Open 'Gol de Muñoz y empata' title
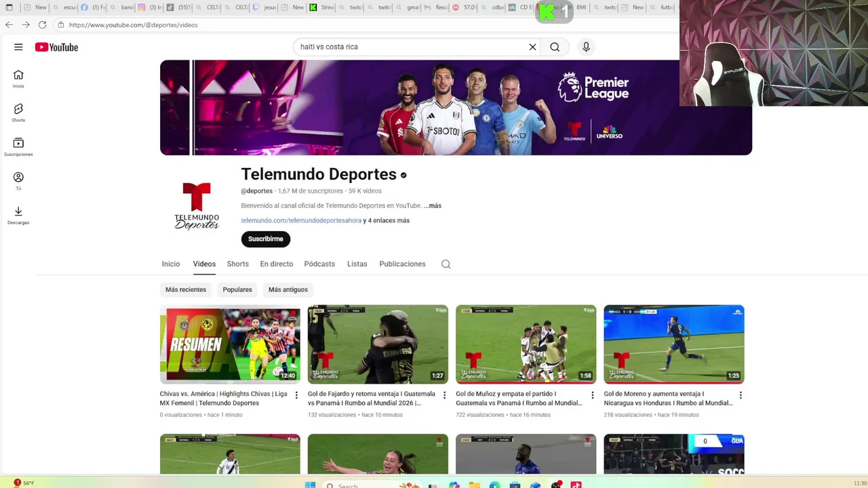868x488 pixels. click(519, 398)
